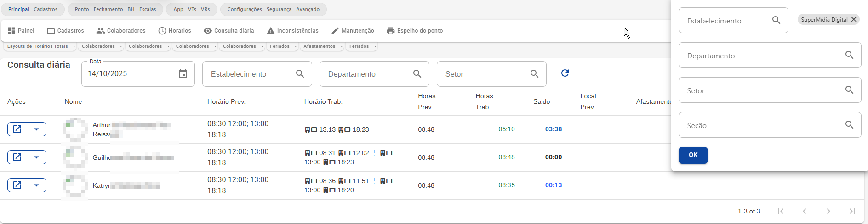The image size is (868, 224).
Task: Open edit action for Guilhe's row
Action: pos(17,157)
